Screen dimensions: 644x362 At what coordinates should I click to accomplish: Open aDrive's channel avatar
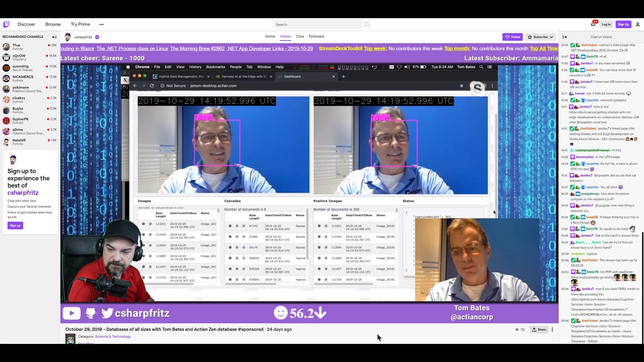[6, 131]
